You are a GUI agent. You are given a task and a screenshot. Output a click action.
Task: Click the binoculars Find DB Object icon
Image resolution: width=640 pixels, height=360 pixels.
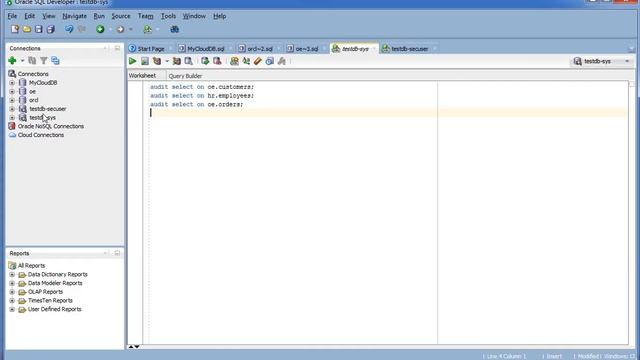click(174, 29)
